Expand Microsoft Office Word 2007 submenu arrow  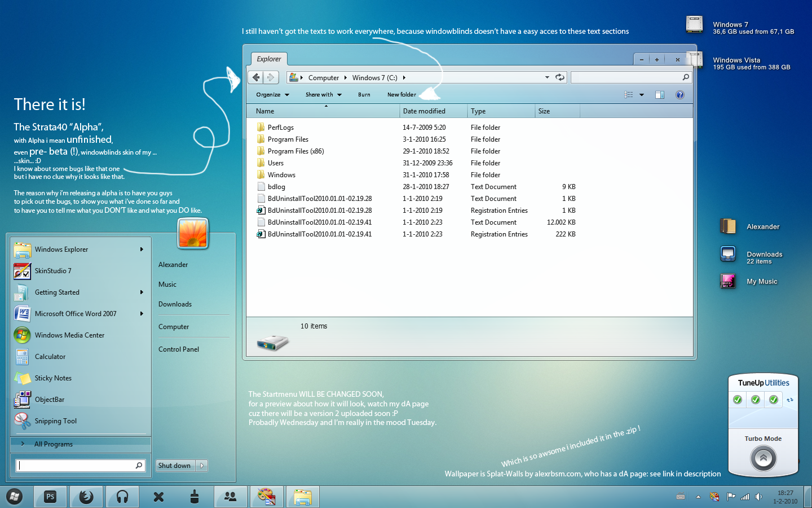pos(142,313)
